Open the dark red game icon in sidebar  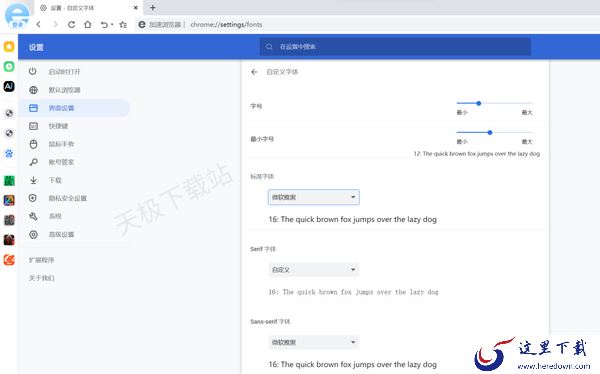click(x=9, y=240)
